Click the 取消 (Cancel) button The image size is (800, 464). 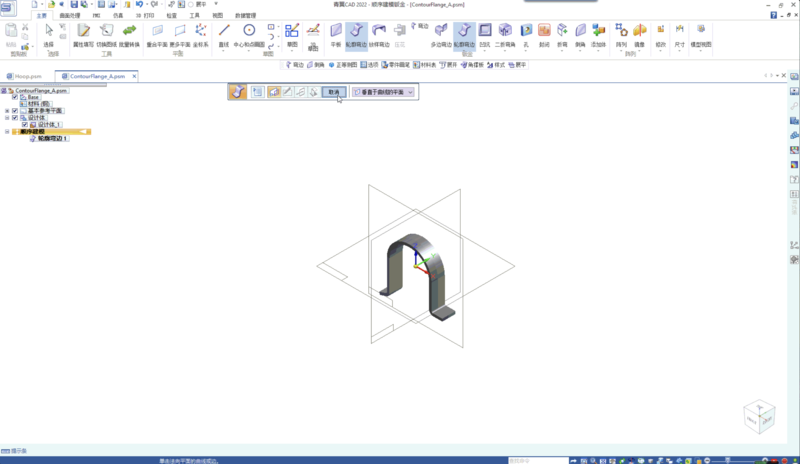334,92
